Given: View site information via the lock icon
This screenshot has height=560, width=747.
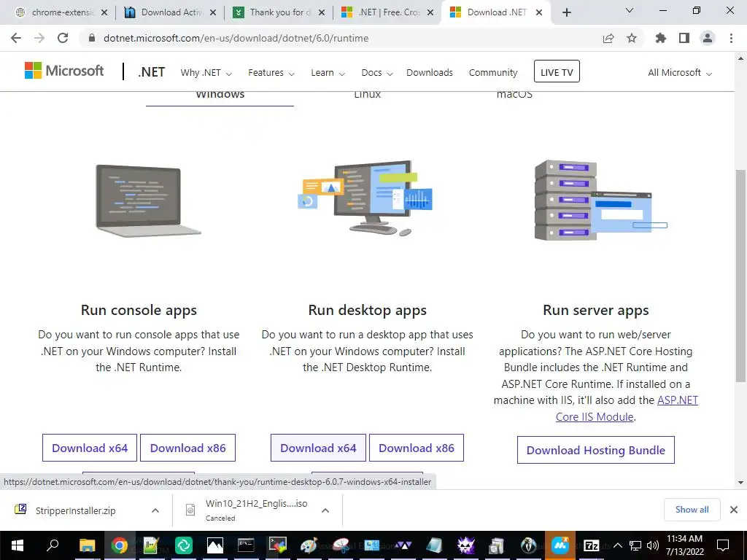Looking at the screenshot, I should 92,38.
